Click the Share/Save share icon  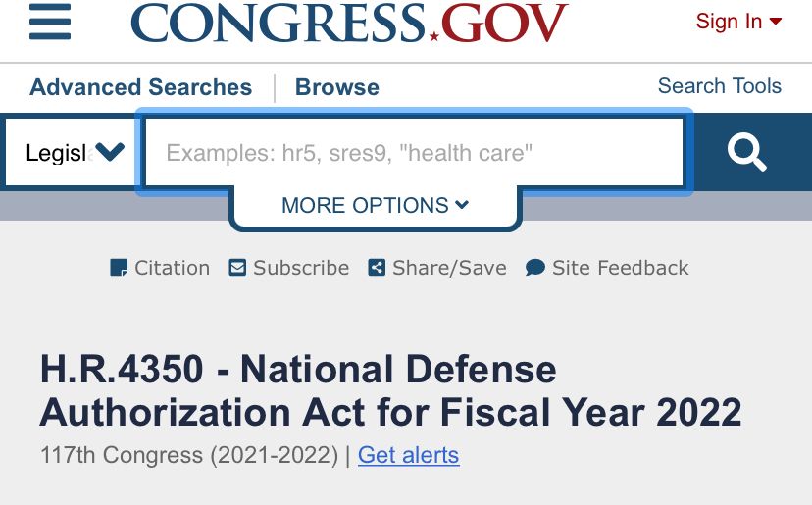point(377,268)
